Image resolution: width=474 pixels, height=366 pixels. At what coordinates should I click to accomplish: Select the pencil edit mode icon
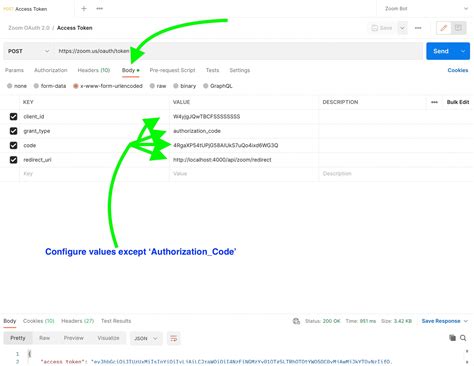[x=444, y=28]
